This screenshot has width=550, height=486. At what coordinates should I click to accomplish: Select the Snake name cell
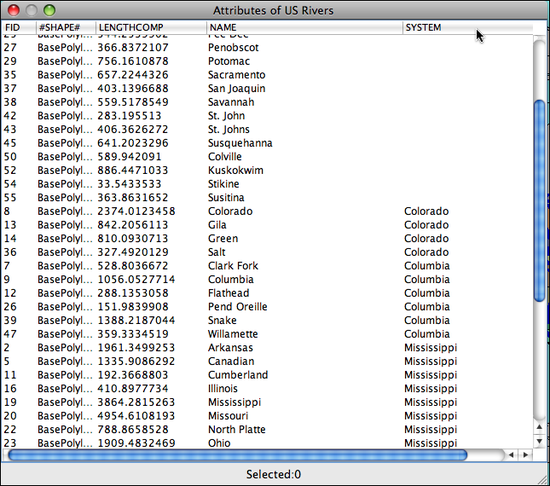pos(222,320)
